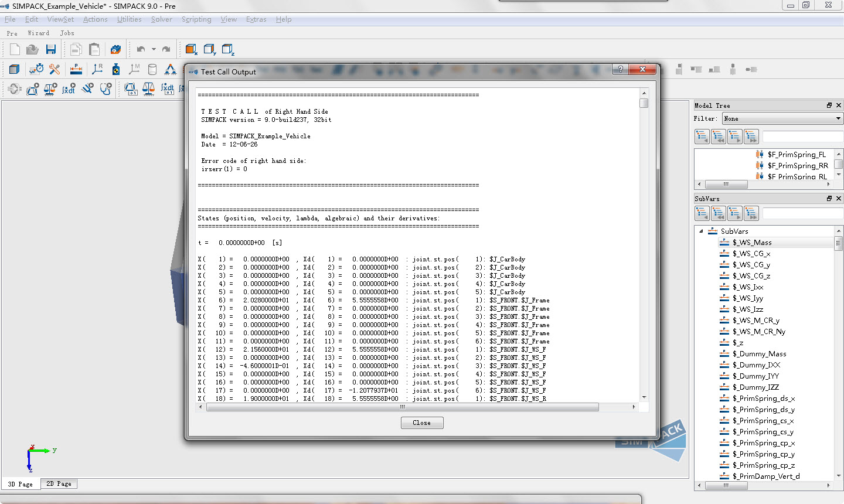Create reference frame with R axes icon
This screenshot has height=504, width=844.
tap(97, 69)
